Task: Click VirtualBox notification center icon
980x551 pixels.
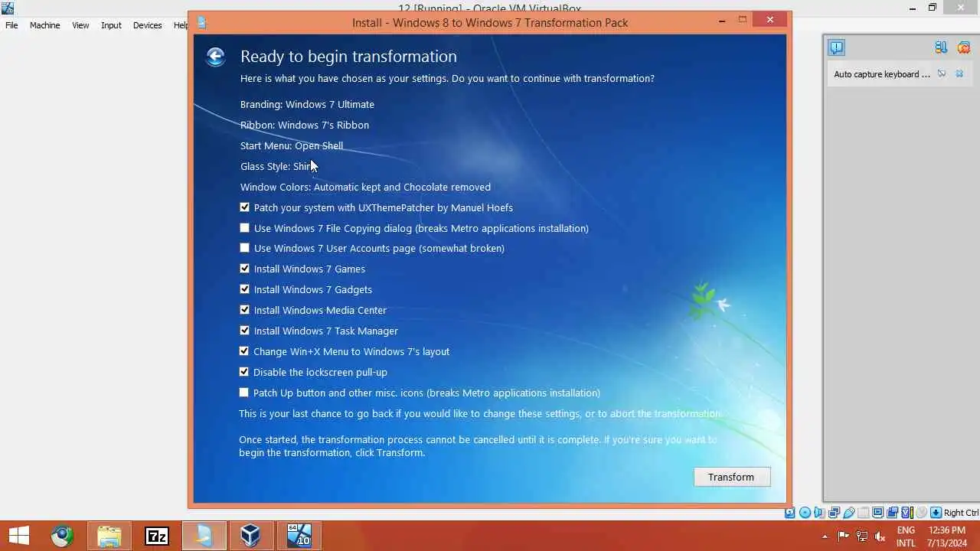Action: pyautogui.click(x=836, y=47)
